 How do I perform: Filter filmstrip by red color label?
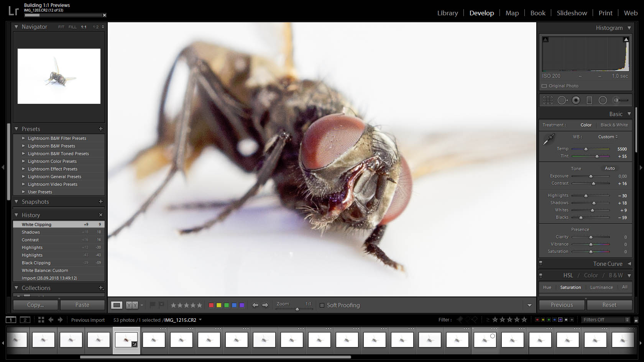pyautogui.click(x=537, y=320)
